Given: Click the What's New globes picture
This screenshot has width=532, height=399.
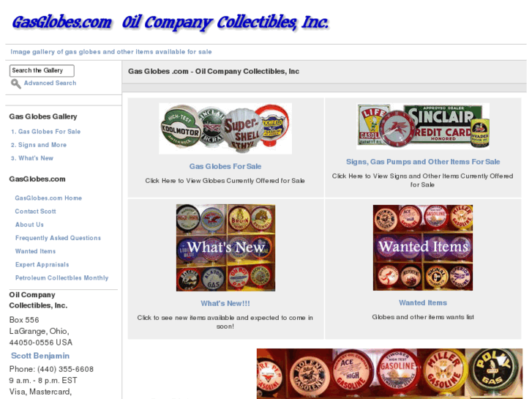Looking at the screenshot, I should tap(225, 247).
